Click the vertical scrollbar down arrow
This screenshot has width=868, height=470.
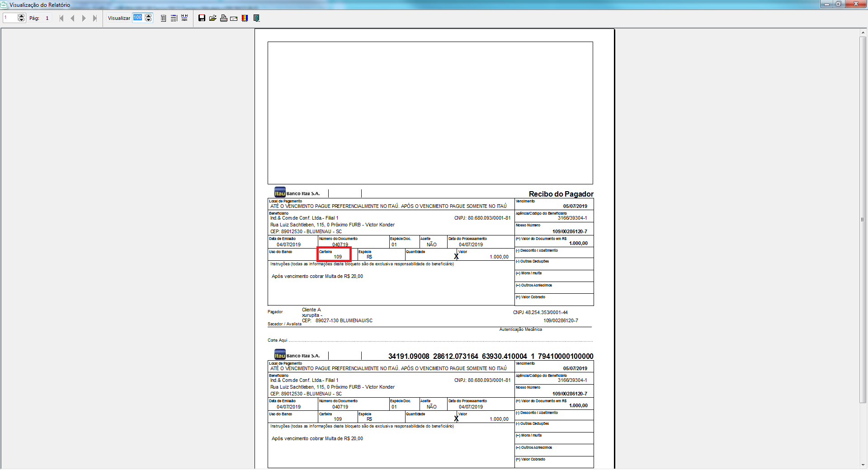(x=863, y=465)
